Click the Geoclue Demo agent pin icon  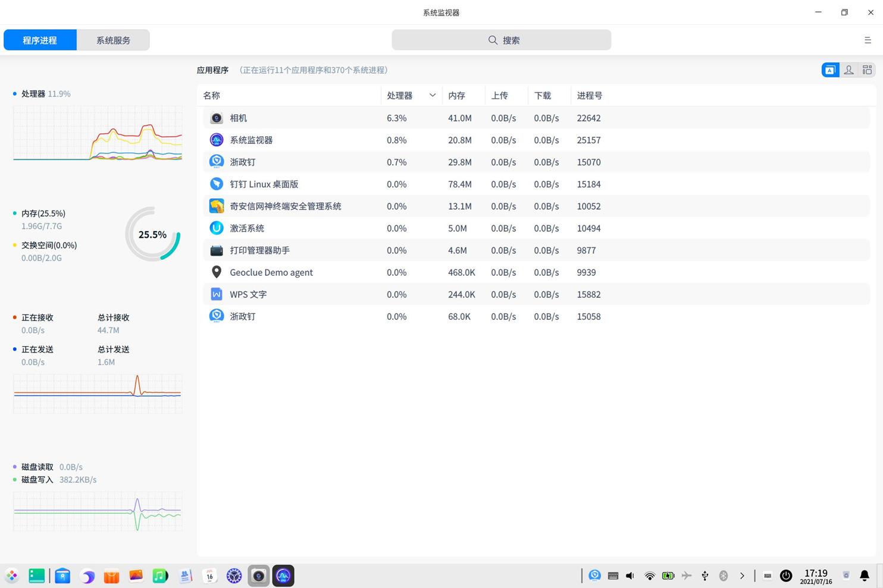click(217, 272)
